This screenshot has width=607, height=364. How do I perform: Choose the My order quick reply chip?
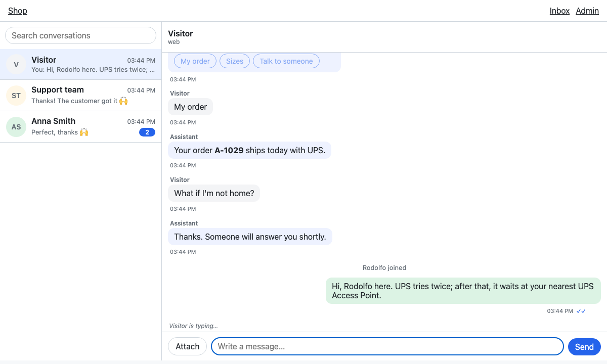195,61
